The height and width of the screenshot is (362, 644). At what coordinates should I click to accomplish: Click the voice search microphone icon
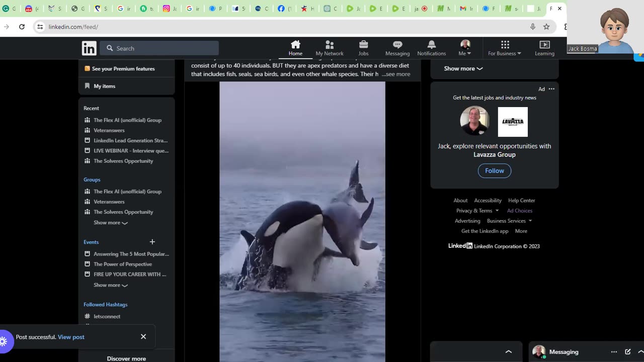(533, 27)
